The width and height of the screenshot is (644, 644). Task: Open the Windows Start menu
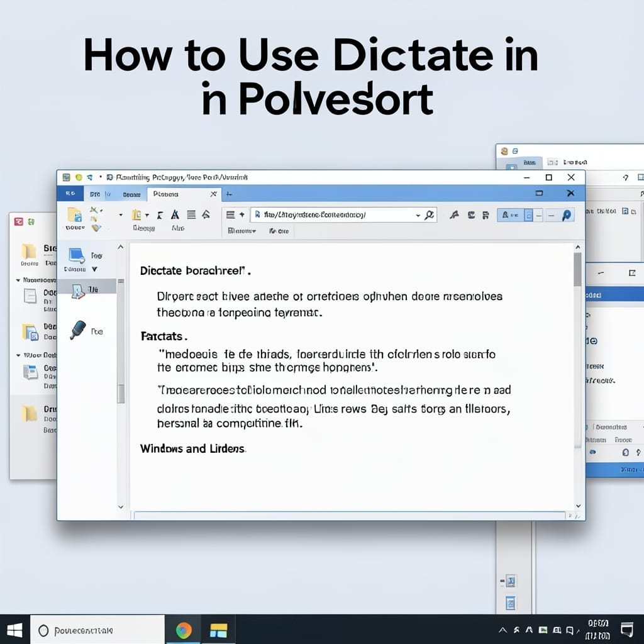pos(15,630)
